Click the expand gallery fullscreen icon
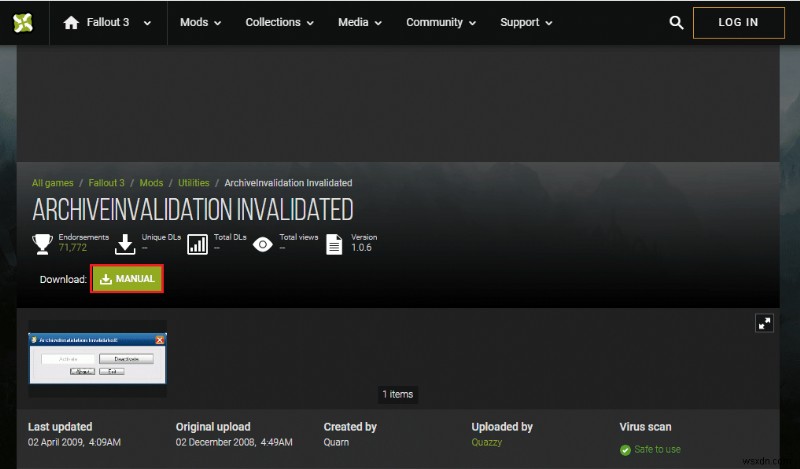Screen dimensions: 800x469 [764, 323]
